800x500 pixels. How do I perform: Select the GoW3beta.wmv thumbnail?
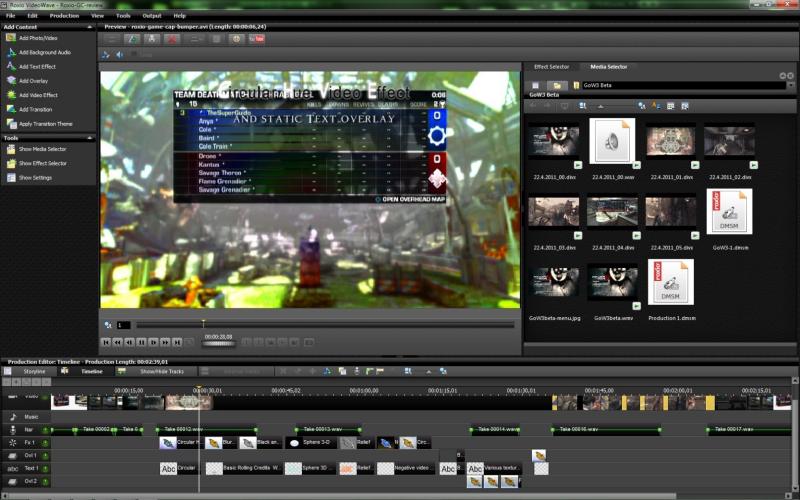[612, 282]
